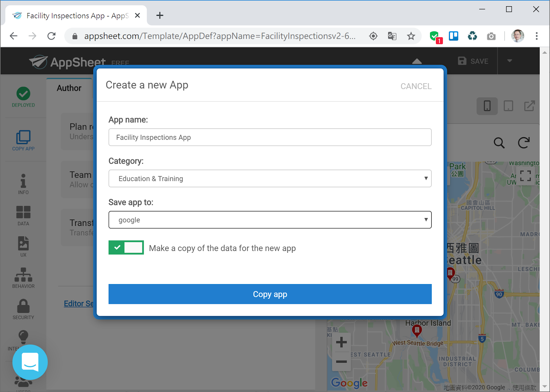Toggle fullscreen map view

coord(525,176)
